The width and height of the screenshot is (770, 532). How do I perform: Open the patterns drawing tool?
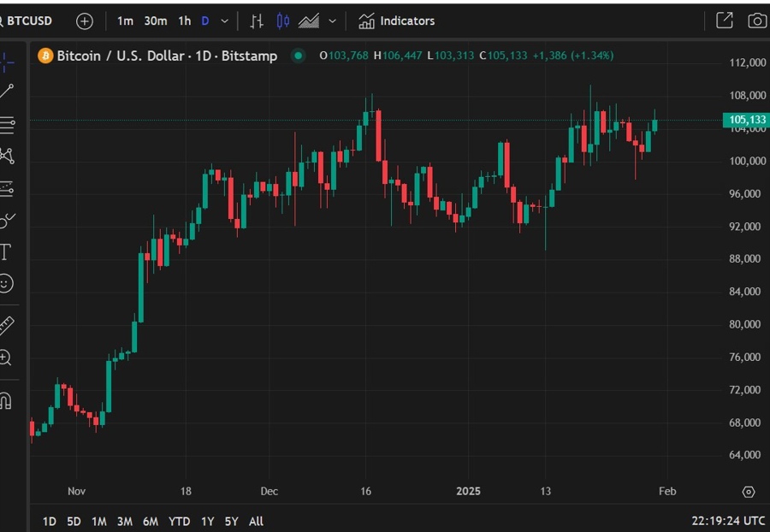pos(7,156)
